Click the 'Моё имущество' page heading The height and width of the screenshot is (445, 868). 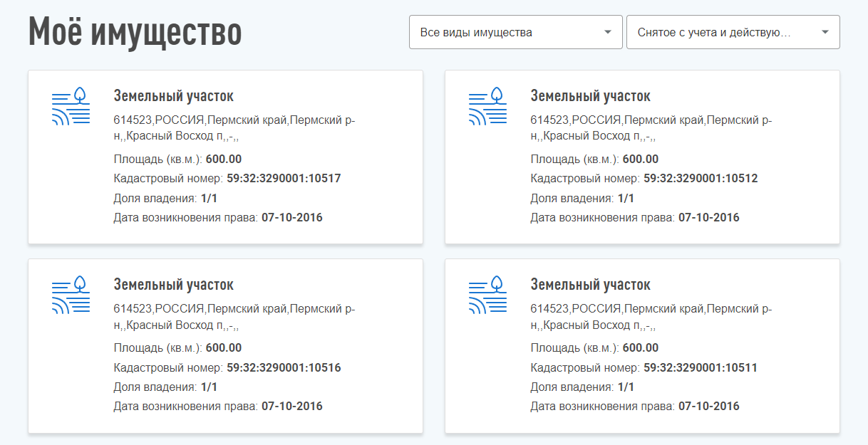pos(135,32)
